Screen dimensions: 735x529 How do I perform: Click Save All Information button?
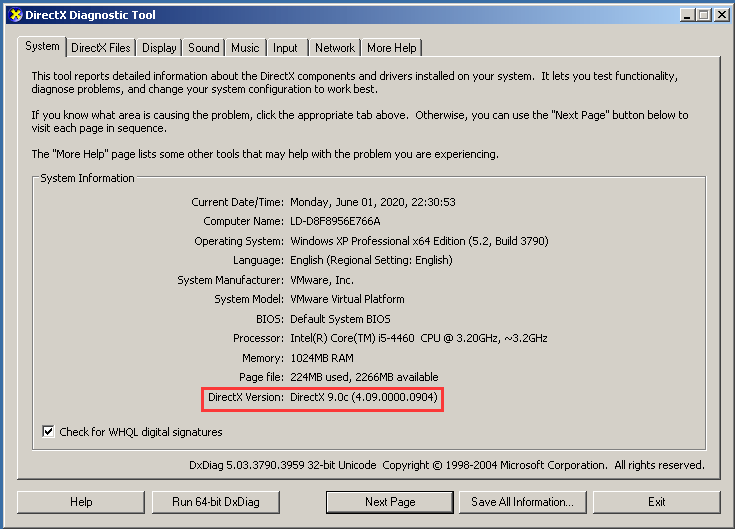pyautogui.click(x=523, y=502)
